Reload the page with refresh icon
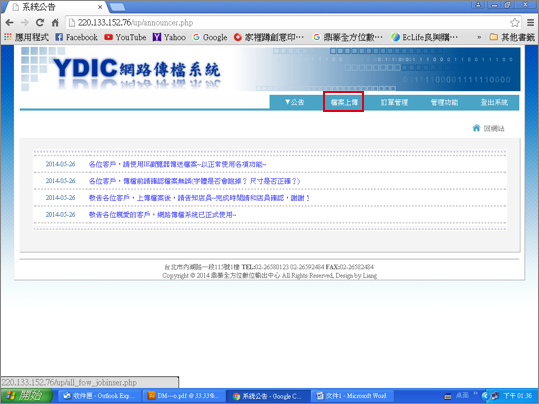This screenshot has height=404, width=539. pyautogui.click(x=40, y=23)
